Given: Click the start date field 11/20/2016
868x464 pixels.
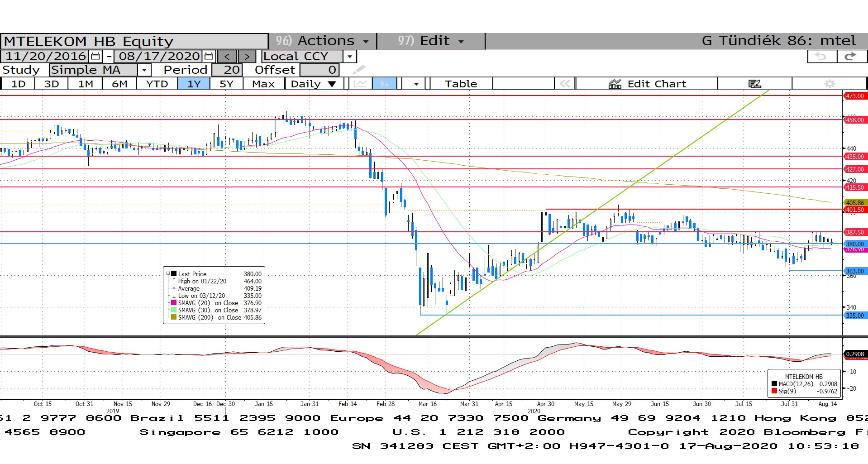Looking at the screenshot, I should [x=46, y=57].
